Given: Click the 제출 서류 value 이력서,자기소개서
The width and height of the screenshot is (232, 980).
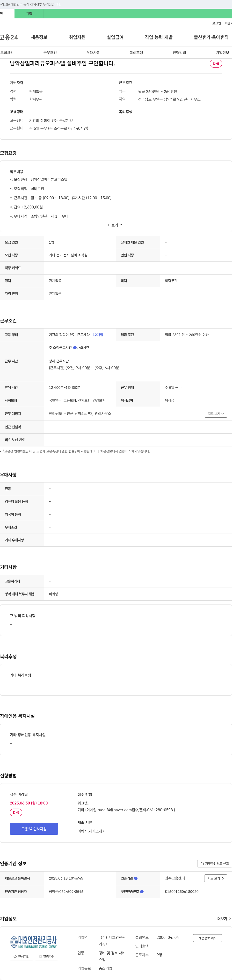Looking at the screenshot, I should [92, 831].
